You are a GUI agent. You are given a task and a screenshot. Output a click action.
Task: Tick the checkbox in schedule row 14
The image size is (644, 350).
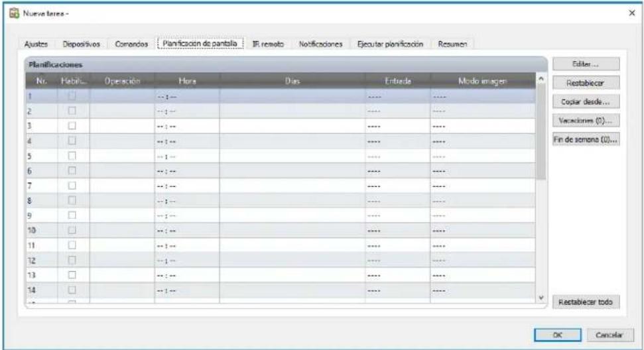point(74,290)
